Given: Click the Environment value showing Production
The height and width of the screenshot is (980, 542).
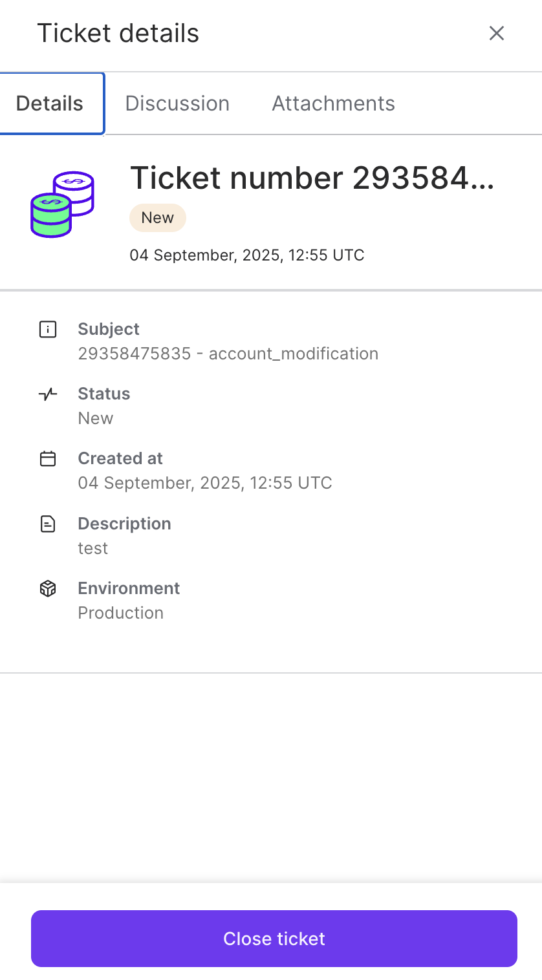Looking at the screenshot, I should pos(120,613).
